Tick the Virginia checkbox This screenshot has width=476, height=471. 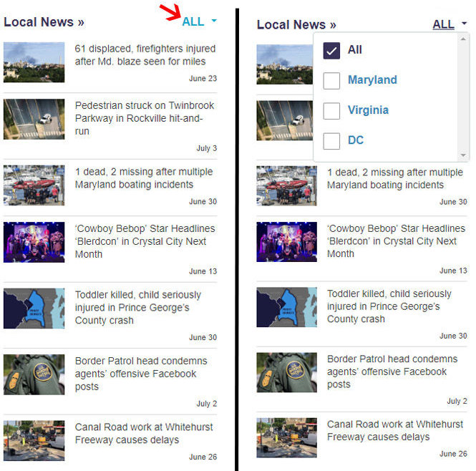tap(331, 110)
